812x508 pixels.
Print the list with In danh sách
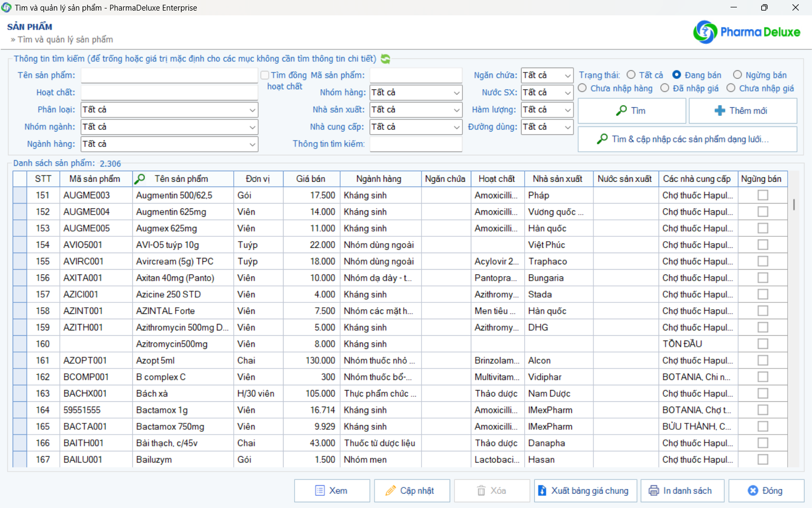coord(682,491)
